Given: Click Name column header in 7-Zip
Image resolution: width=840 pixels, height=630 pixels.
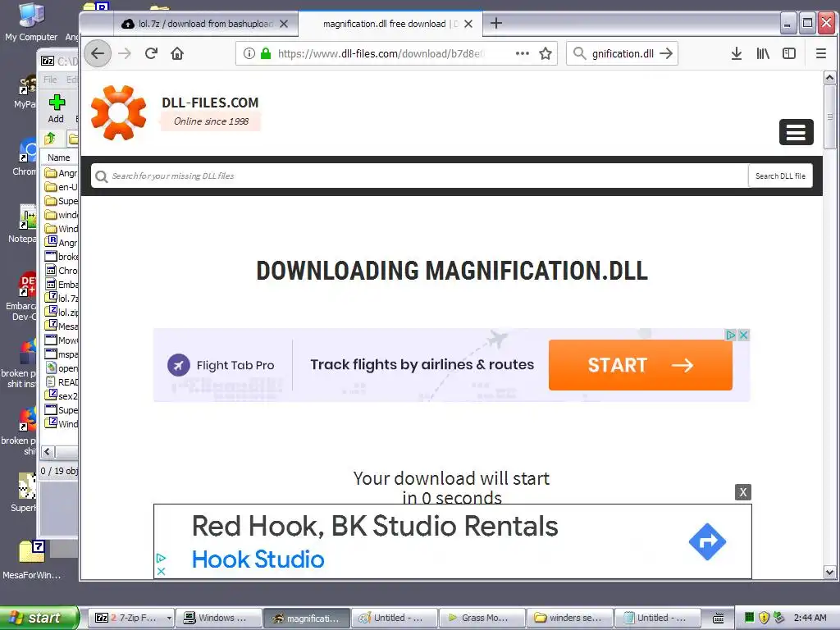Looking at the screenshot, I should (59, 157).
